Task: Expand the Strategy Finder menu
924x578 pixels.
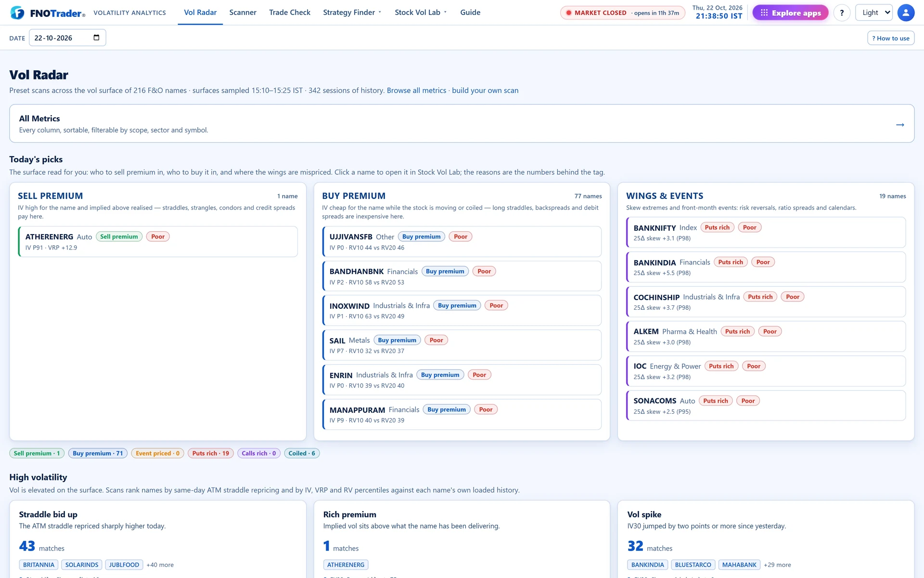Action: coord(352,13)
